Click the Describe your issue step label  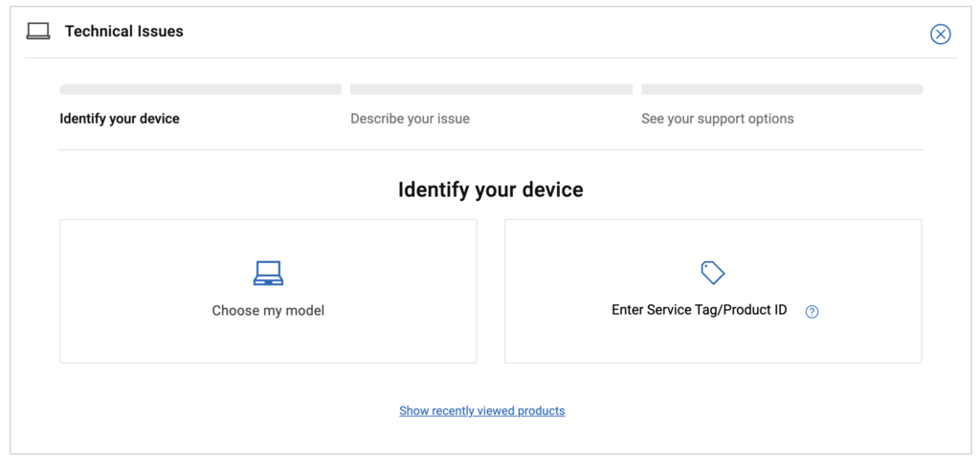pyautogui.click(x=410, y=119)
